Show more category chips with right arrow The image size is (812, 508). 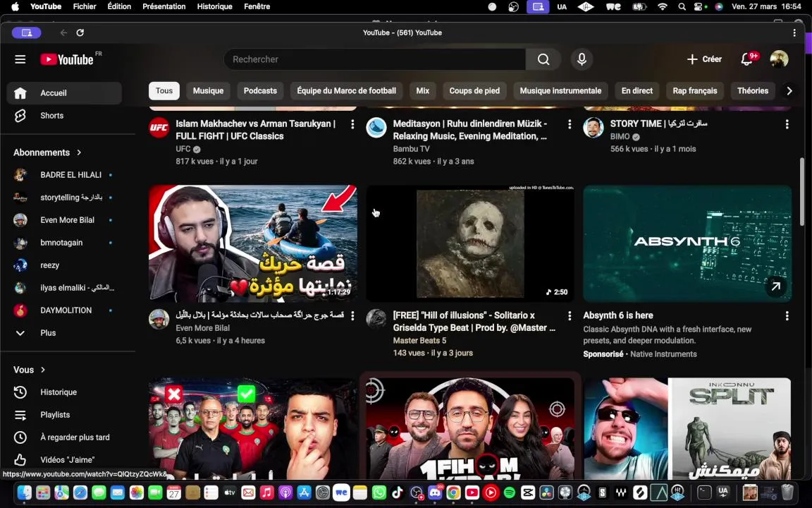coord(789,91)
